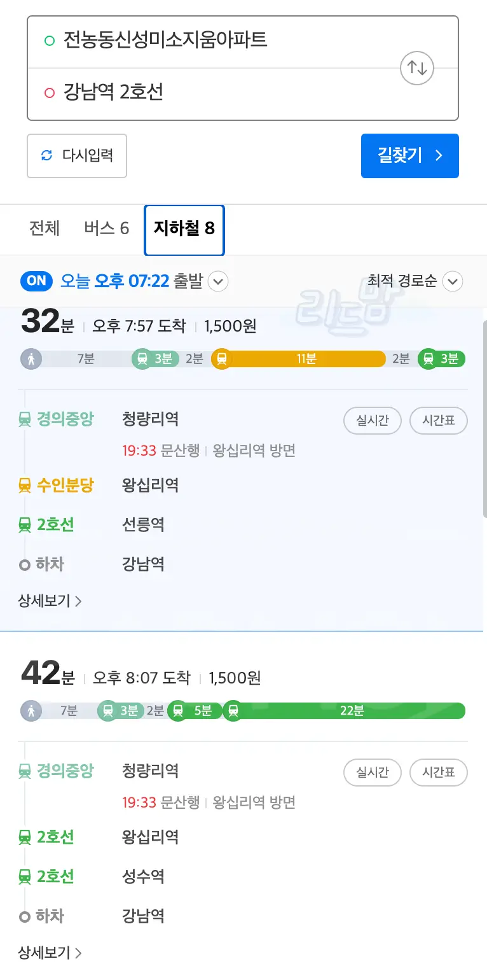
Task: Select the 전체 tab
Action: [45, 228]
